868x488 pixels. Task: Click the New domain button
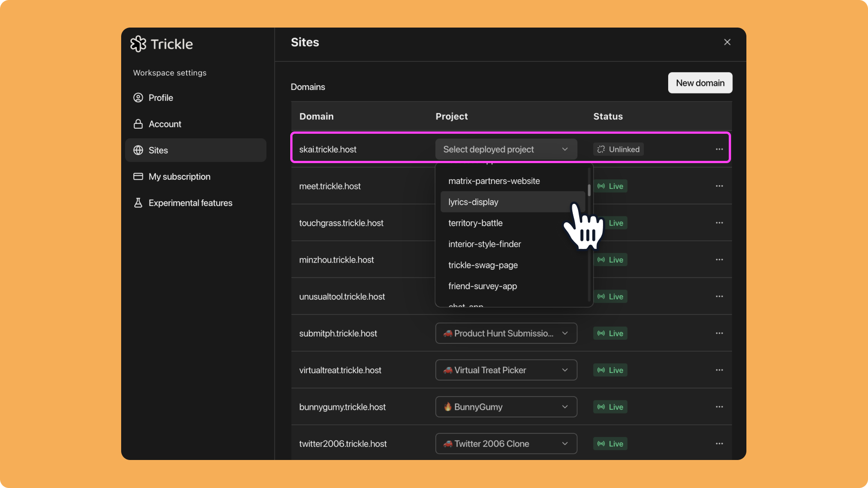pyautogui.click(x=700, y=83)
